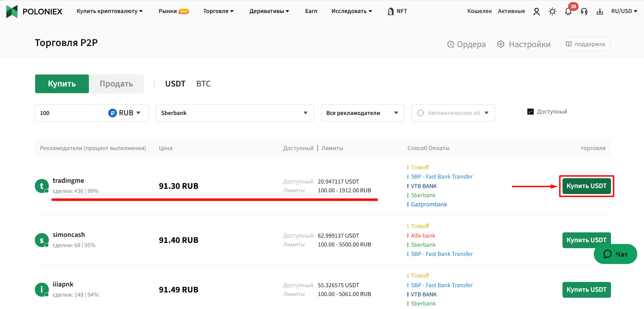Open the Earn menu item

pos(311,11)
